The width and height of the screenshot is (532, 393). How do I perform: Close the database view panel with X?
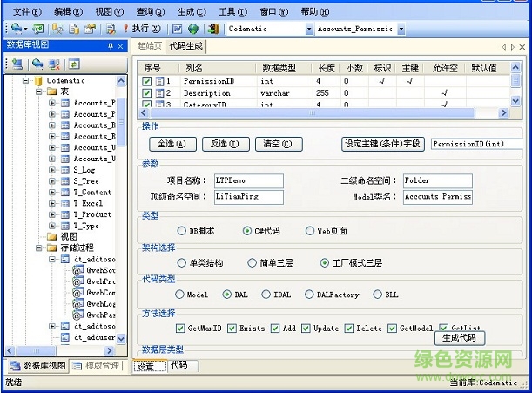[120, 46]
